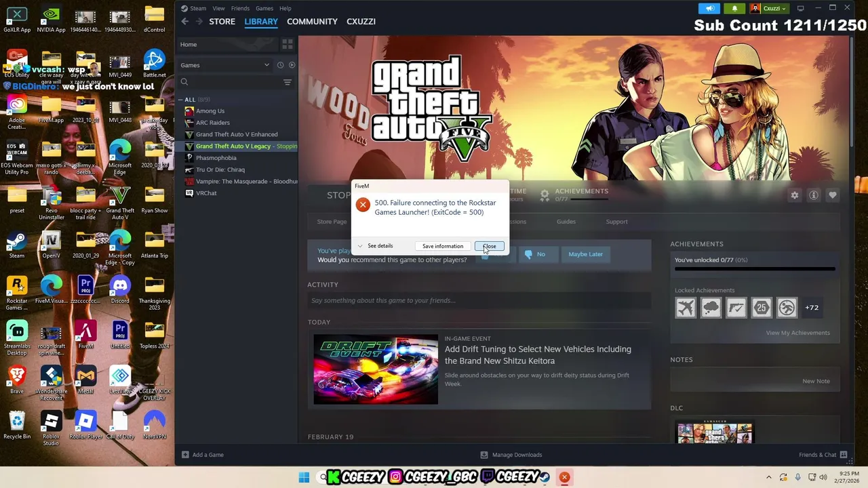Go back with Steam back arrow
The image size is (868, 488).
click(184, 22)
